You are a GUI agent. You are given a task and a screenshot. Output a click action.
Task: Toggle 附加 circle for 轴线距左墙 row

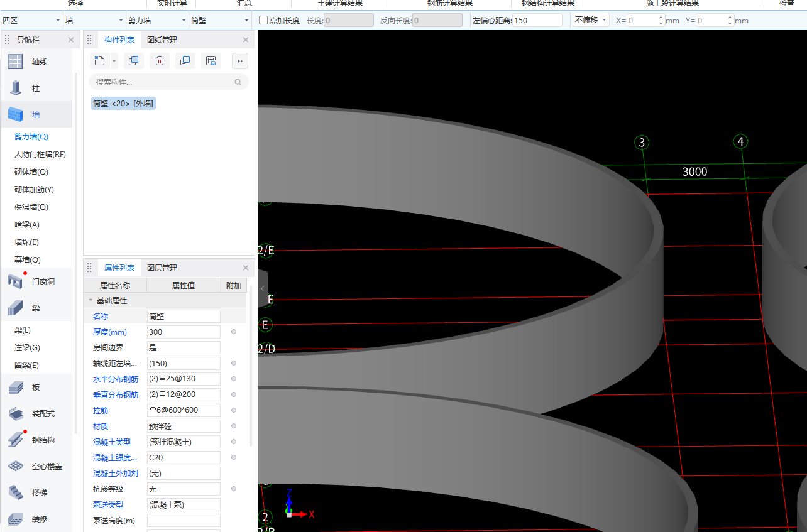pos(234,363)
